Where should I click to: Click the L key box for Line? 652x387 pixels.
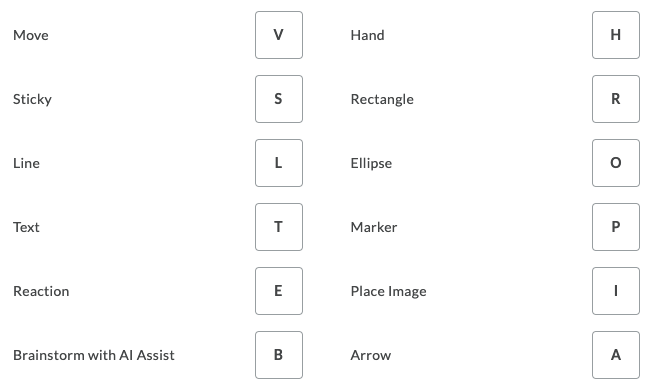[279, 163]
